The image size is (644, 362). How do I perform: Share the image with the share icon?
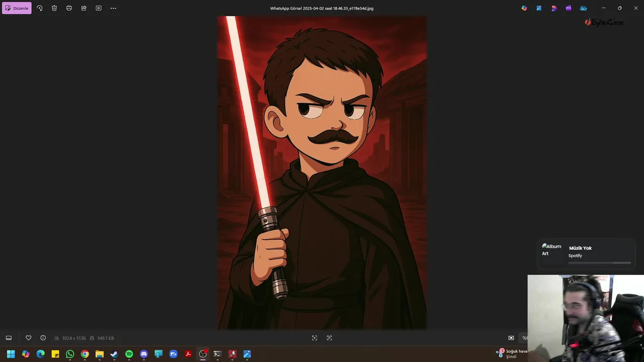click(84, 8)
